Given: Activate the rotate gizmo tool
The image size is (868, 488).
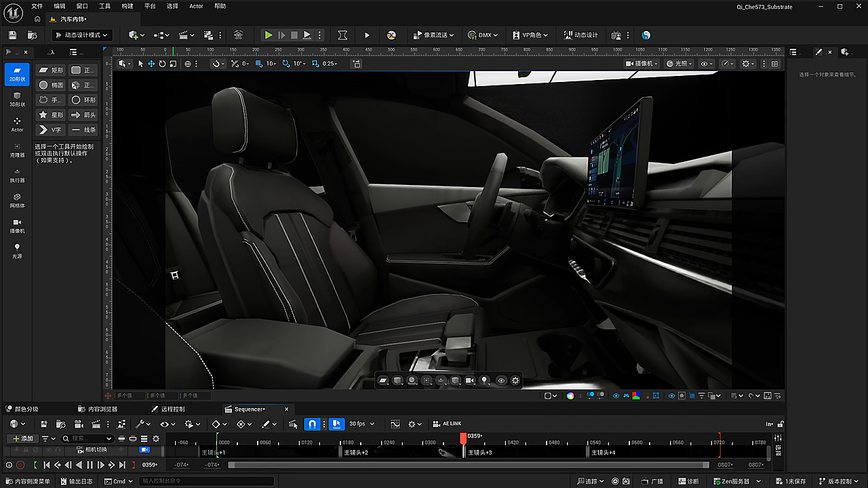Looking at the screenshot, I should (x=162, y=64).
